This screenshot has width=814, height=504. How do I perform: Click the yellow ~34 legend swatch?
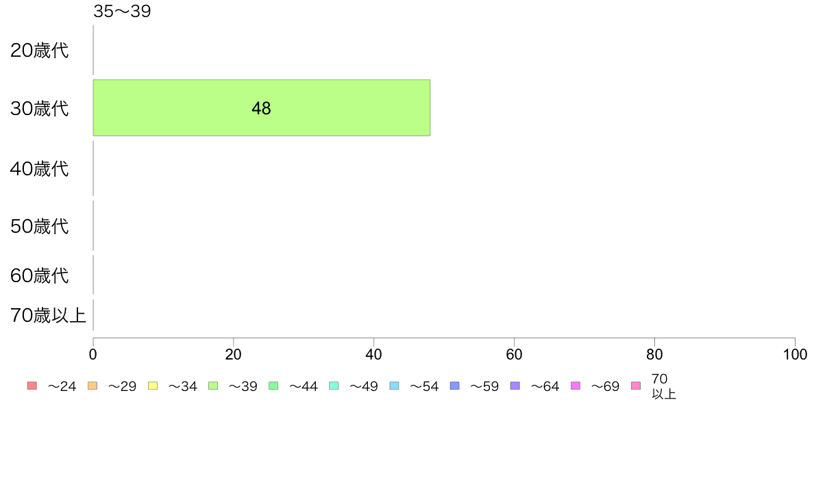point(153,386)
